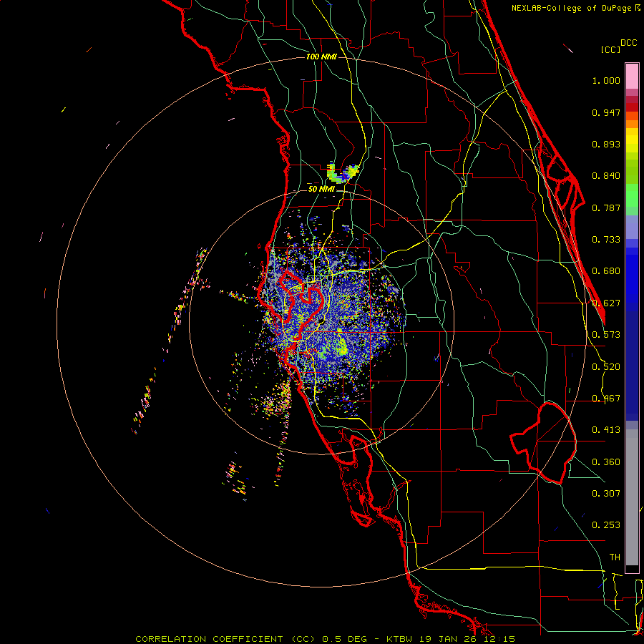This screenshot has height=644, width=644.
Task: Click the 0.733 scale value
Action: (606, 240)
